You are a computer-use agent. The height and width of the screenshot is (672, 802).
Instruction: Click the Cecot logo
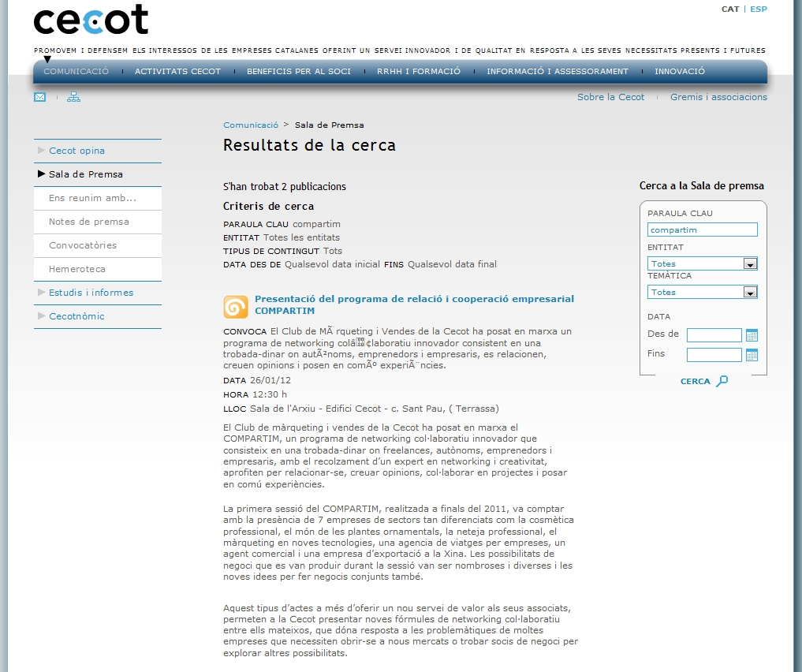coord(91,20)
